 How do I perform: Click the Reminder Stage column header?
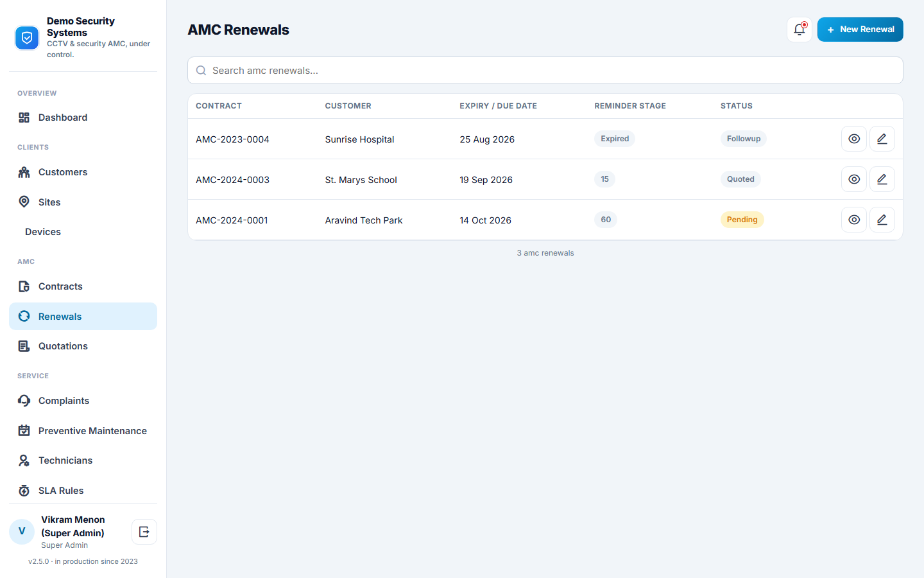630,106
